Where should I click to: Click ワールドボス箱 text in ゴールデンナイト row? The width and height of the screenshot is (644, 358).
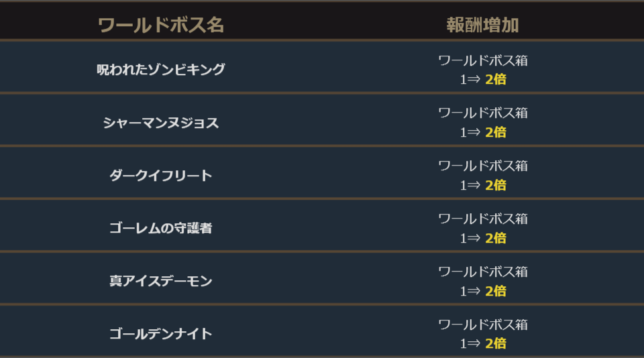click(x=483, y=324)
